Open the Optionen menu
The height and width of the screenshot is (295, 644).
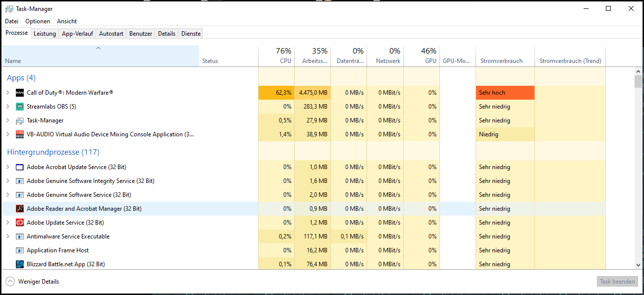pos(38,21)
